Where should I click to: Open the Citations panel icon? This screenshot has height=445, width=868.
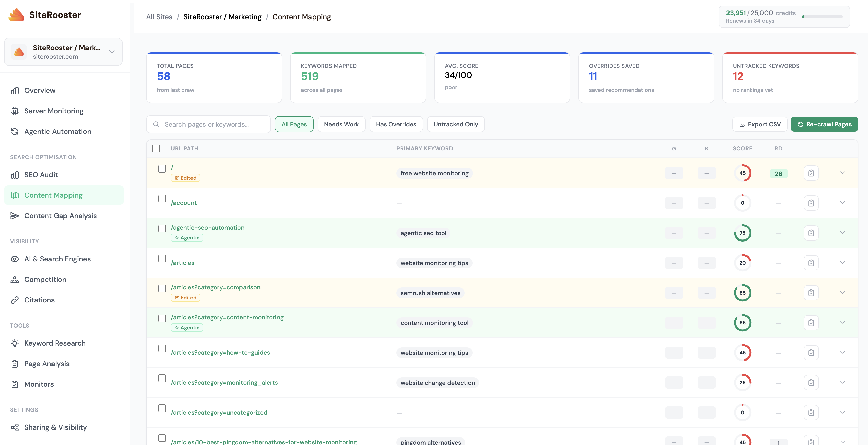click(x=15, y=300)
